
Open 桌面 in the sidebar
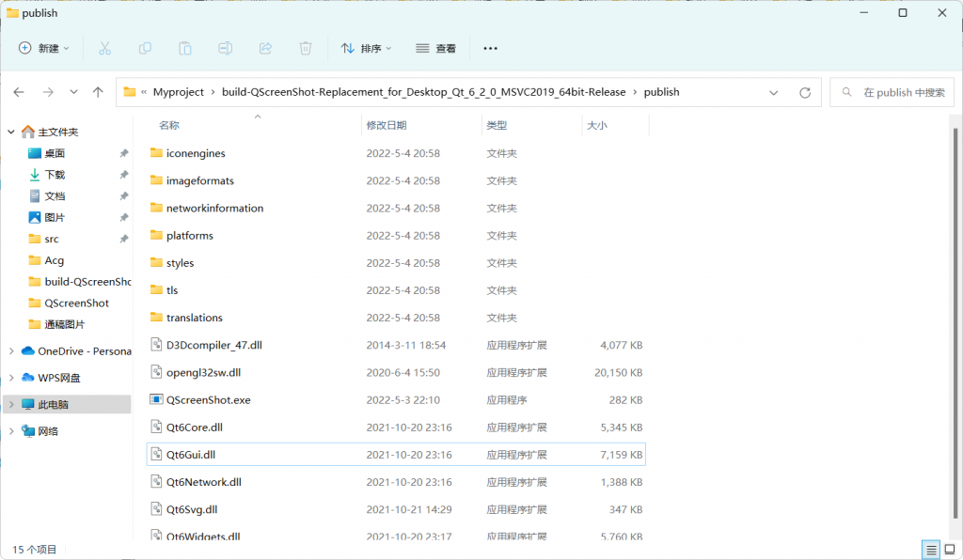(x=55, y=153)
